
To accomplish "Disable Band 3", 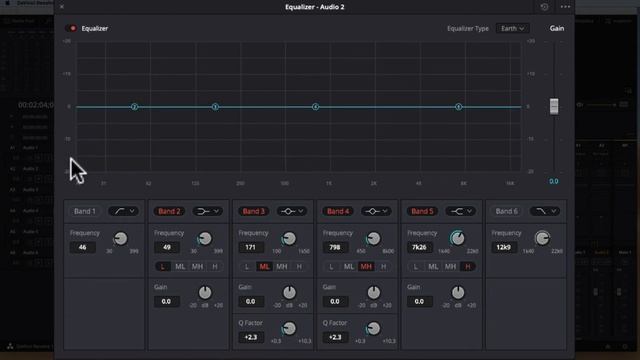I will [x=253, y=211].
